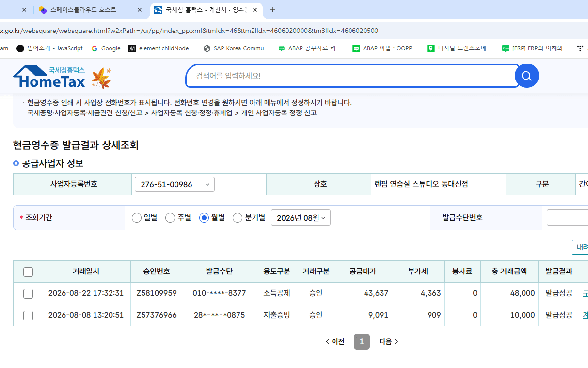Close the first browser tab
This screenshot has height=368, width=588.
(x=24, y=10)
